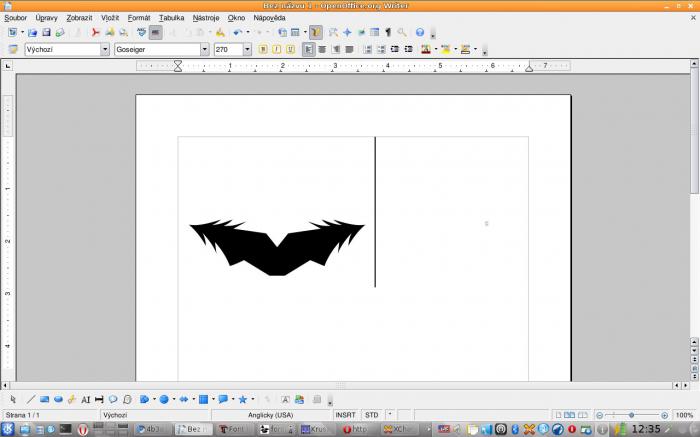
Task: Open the KDE start menu on the taskbar
Action: click(8, 429)
